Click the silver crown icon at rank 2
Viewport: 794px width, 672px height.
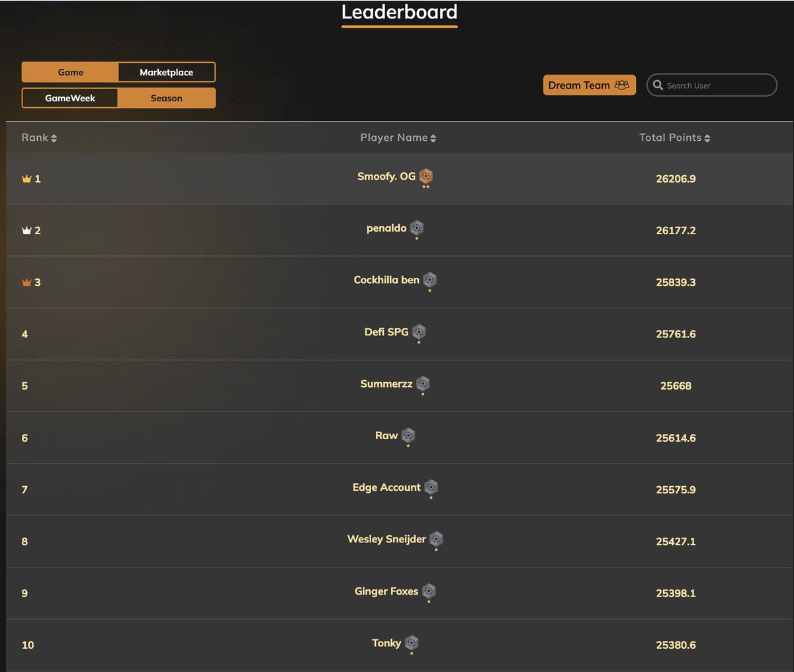[26, 230]
